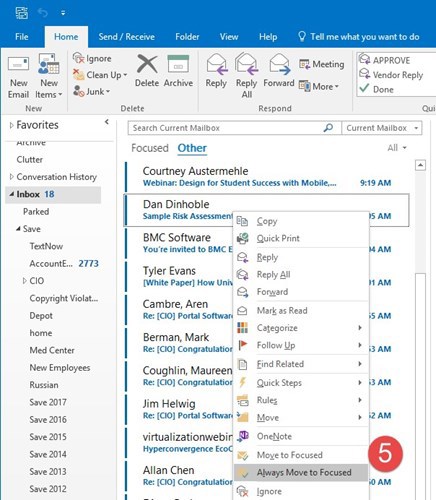Select the Parked folder
The width and height of the screenshot is (436, 500).
(x=36, y=211)
